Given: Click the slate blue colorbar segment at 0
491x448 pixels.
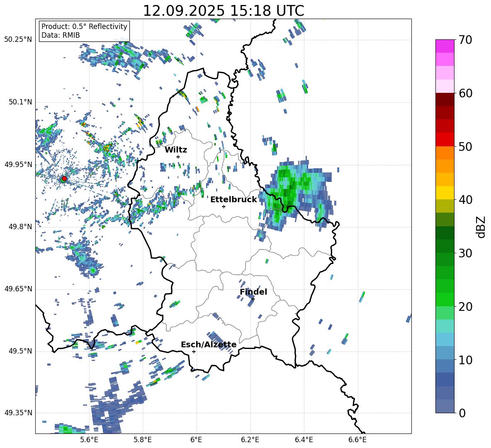Looking at the screenshot, I should tap(445, 406).
